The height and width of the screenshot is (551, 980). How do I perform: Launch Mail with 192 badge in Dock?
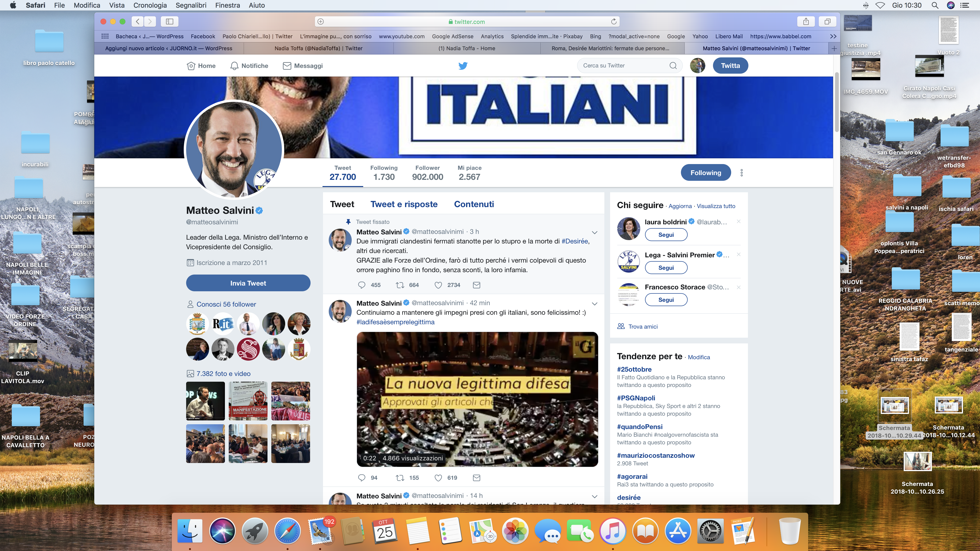tap(320, 531)
